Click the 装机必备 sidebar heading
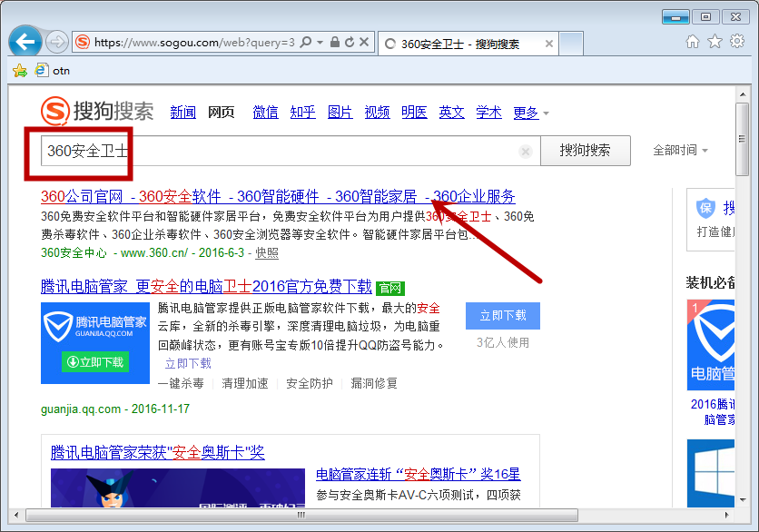 point(710,282)
